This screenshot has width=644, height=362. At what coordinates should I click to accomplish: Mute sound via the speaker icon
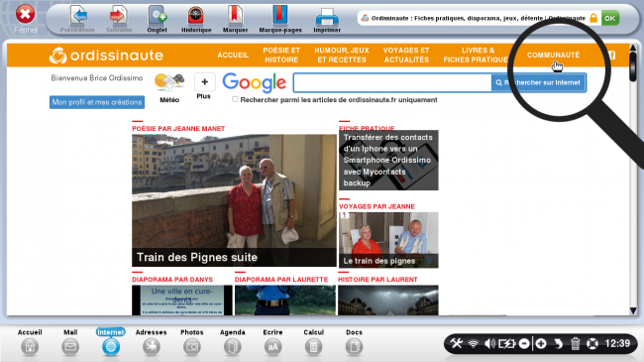tap(489, 343)
